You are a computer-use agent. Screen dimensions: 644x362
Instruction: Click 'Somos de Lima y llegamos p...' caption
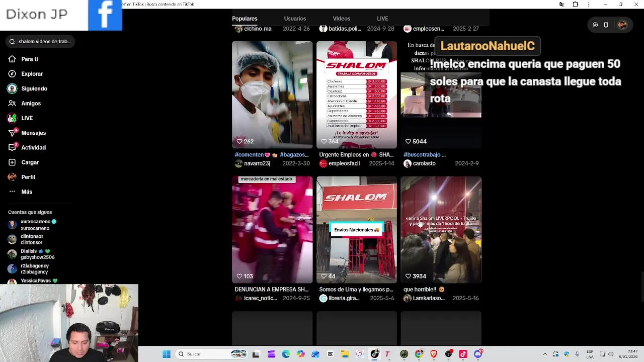coord(356,290)
